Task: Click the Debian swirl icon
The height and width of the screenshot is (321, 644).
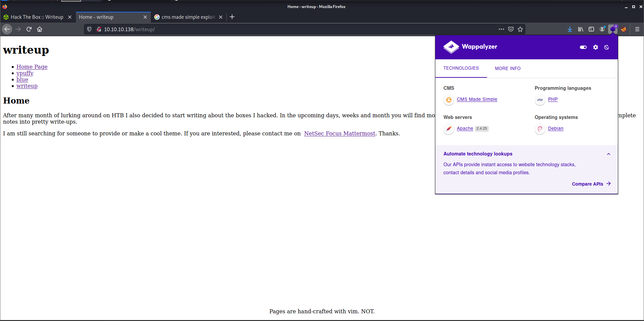Action: coord(540,129)
